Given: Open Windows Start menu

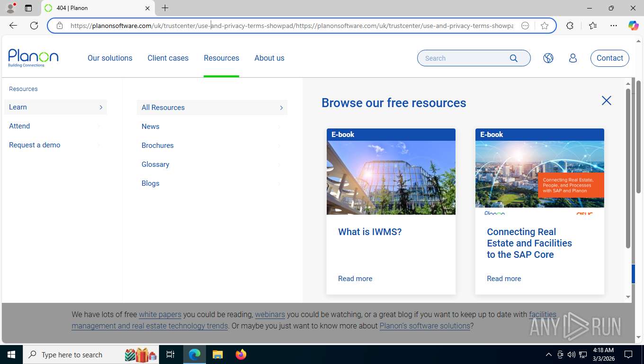Looking at the screenshot, I should point(11,355).
